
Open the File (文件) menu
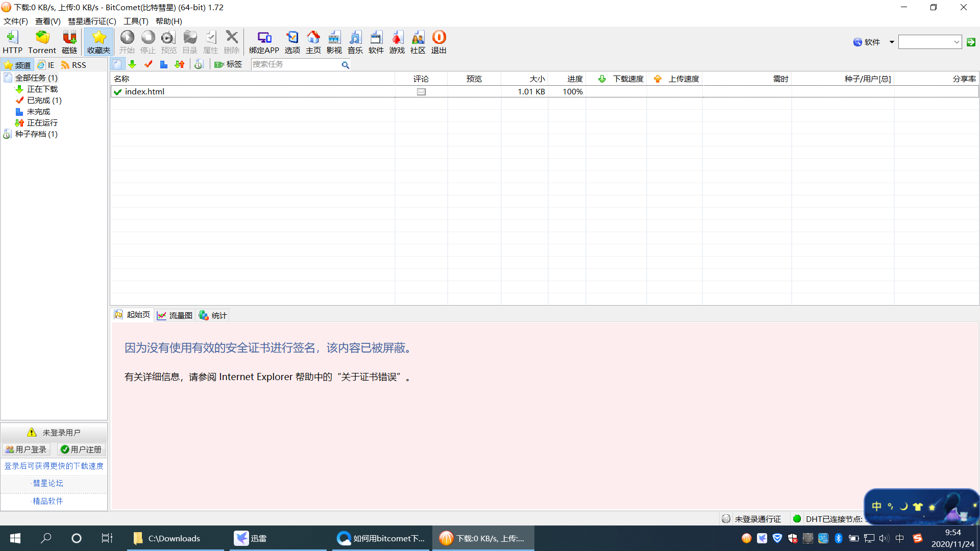(15, 21)
